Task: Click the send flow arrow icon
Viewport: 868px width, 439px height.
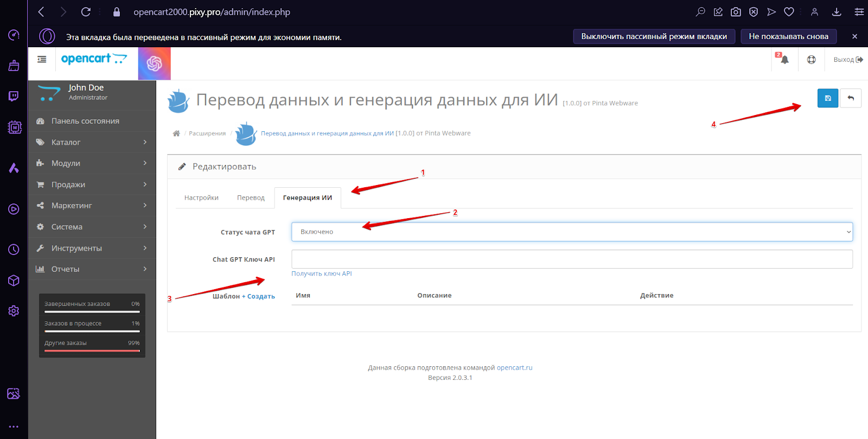Action: [x=771, y=12]
